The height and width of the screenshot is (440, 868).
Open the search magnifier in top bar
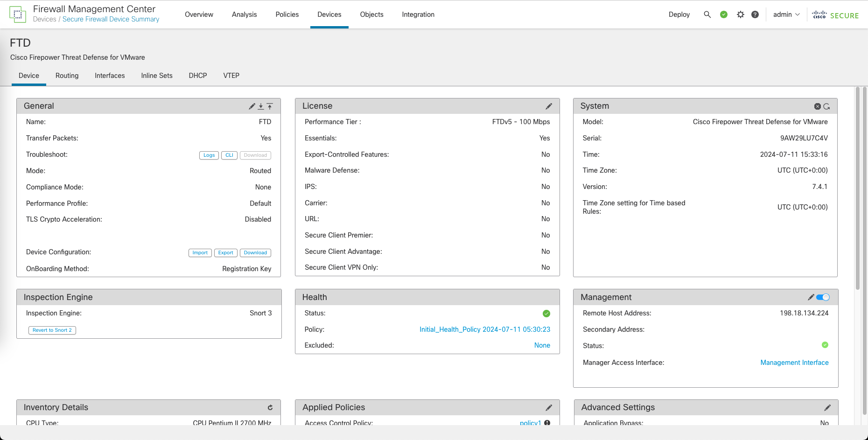click(707, 14)
